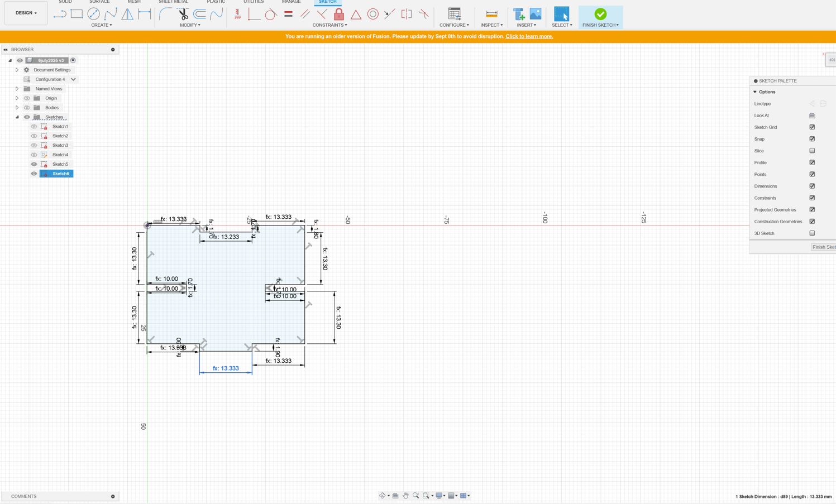This screenshot has width=836, height=504.
Task: Click Look At icon in Sketch Palette
Action: pyautogui.click(x=812, y=116)
